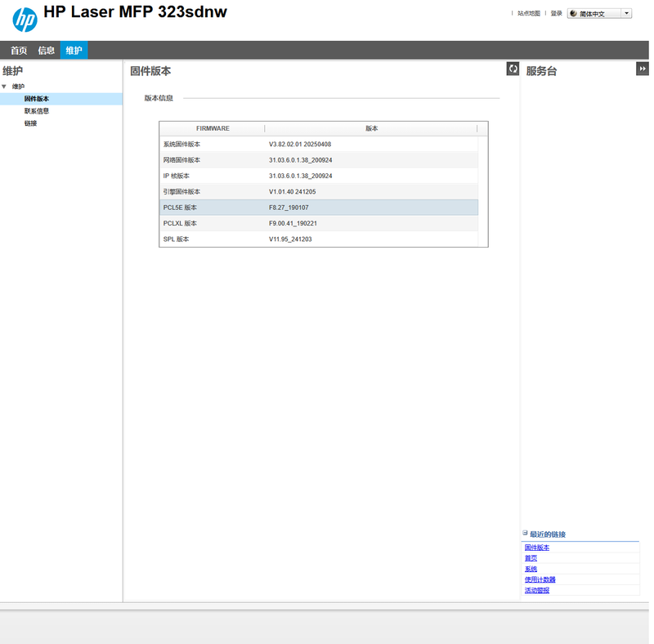Click the FIRMWARE column header
Screen dimensions: 654x644
click(x=213, y=128)
